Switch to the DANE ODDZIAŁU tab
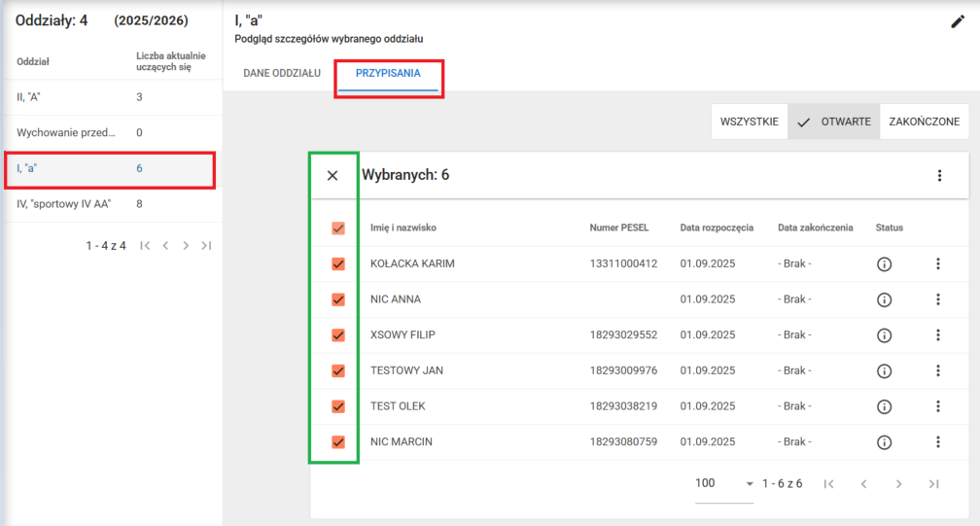Image resolution: width=980 pixels, height=526 pixels. tap(282, 74)
